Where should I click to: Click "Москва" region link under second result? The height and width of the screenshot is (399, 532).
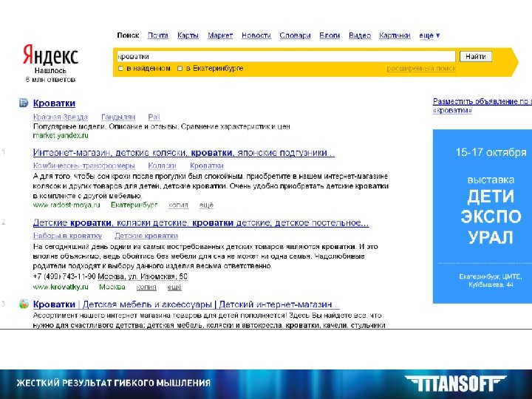click(x=112, y=287)
